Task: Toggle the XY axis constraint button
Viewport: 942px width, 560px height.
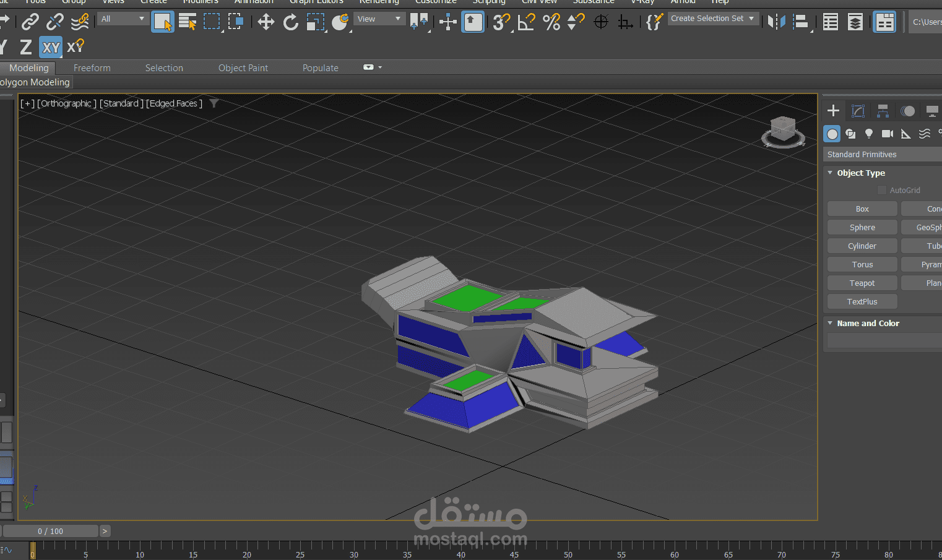Action: (x=51, y=47)
